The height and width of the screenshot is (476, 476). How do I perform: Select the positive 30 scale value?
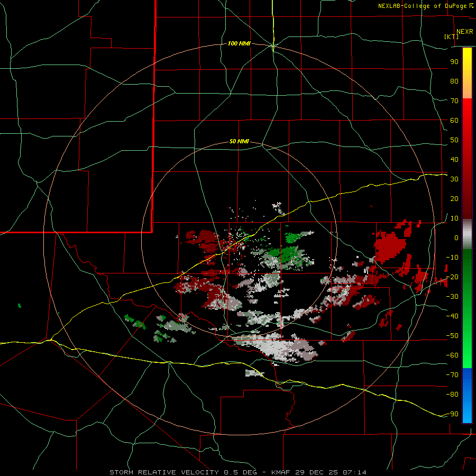[454, 179]
